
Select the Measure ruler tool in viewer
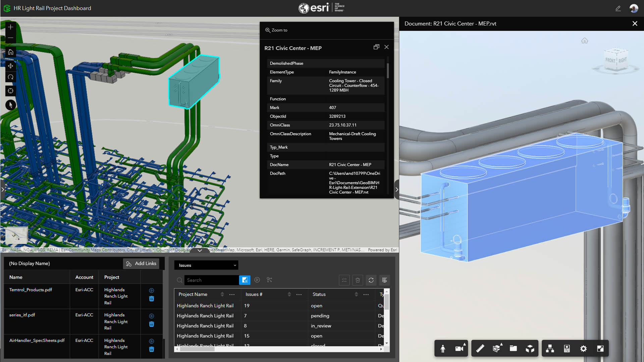480,349
